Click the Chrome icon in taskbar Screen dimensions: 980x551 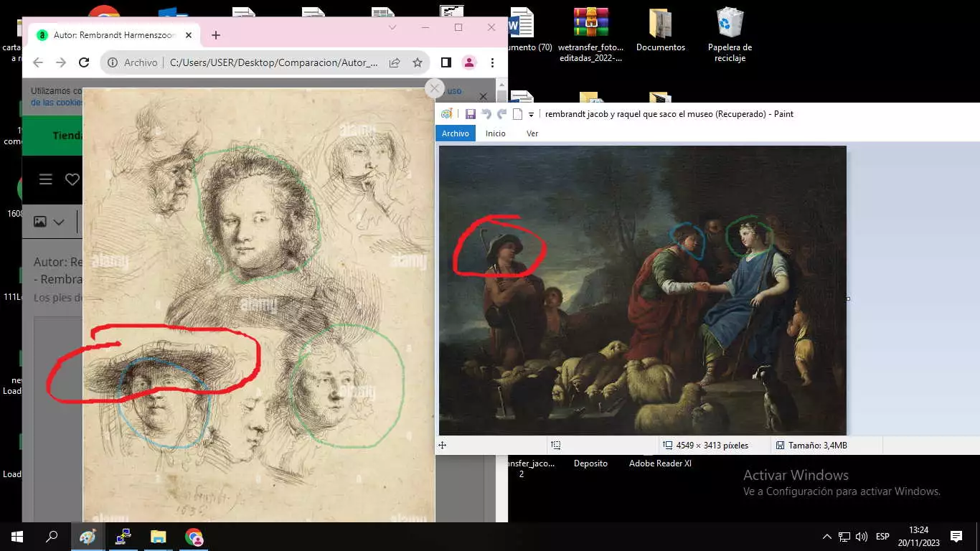tap(193, 537)
